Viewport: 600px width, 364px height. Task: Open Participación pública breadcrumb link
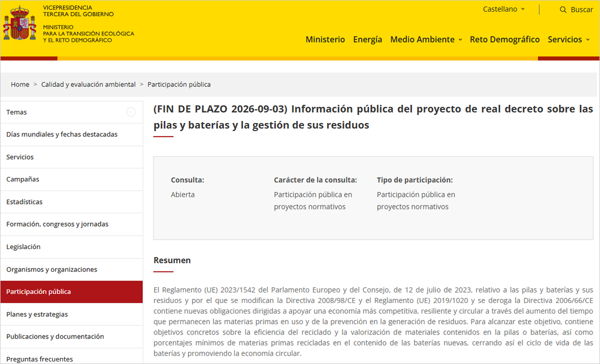(x=179, y=84)
